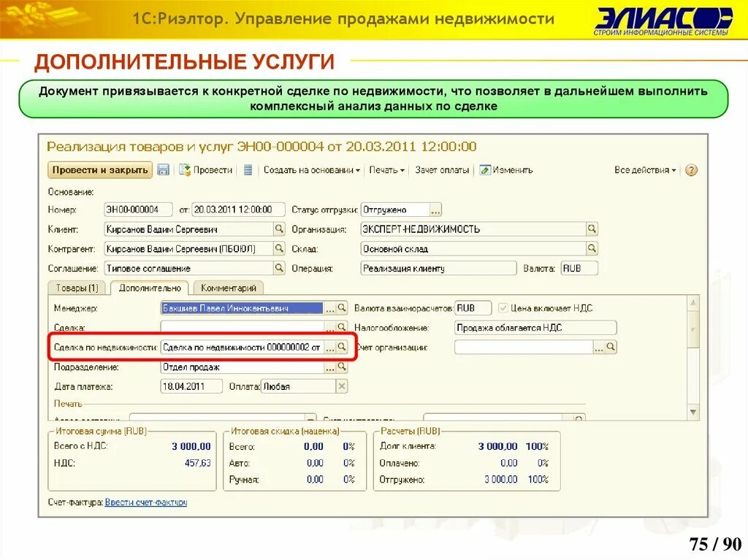Click ellipsis button in Счет организации field
The height and width of the screenshot is (560, 748).
(x=599, y=347)
